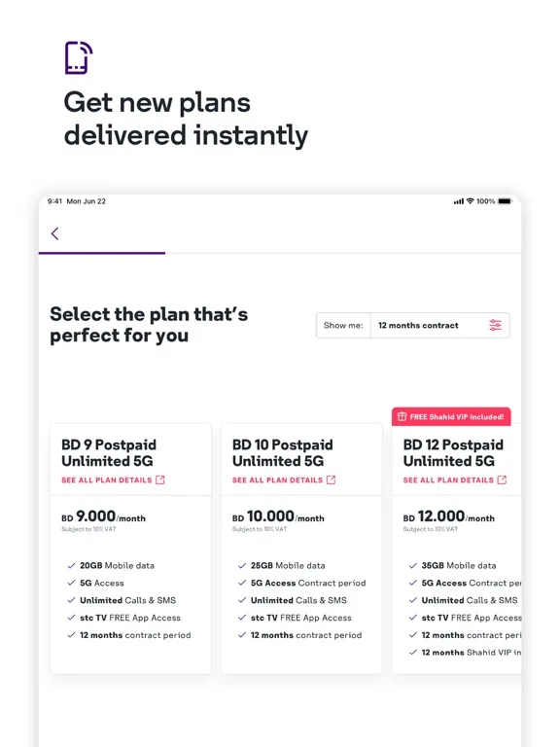Open the filter sliders icon
560x747 pixels.
click(495, 326)
